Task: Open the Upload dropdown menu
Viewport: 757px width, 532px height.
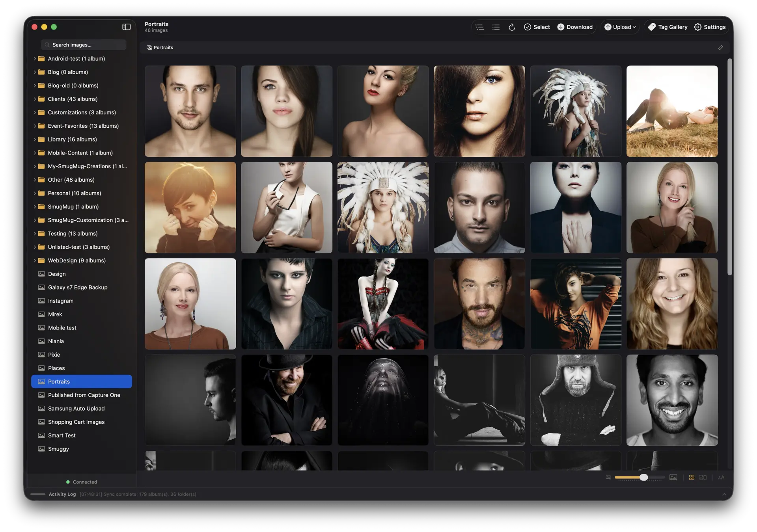Action: coord(620,27)
